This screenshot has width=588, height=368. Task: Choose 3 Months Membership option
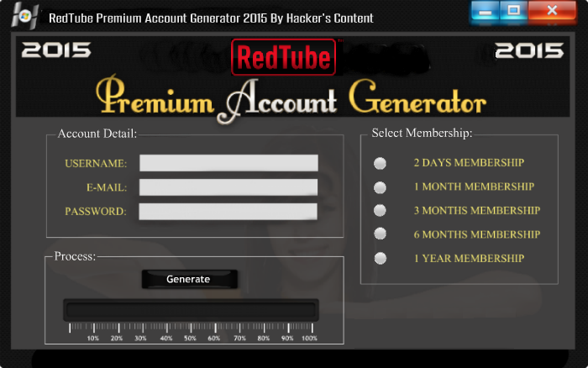[380, 210]
